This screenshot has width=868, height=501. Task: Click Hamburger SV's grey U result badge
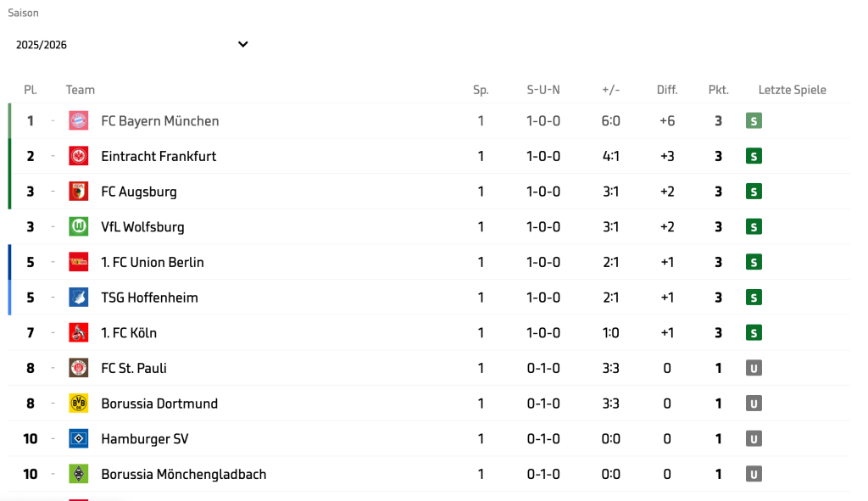[754, 439]
